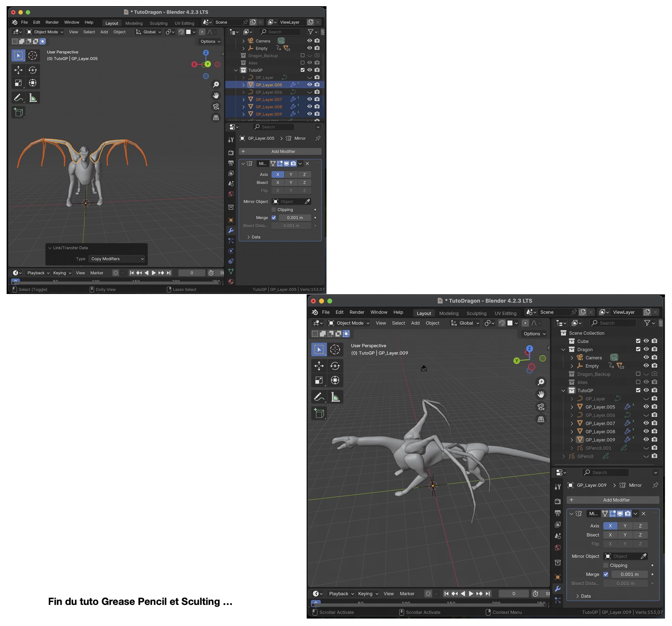Open the Render menu in upper Blender window
The height and width of the screenshot is (626, 672).
tap(52, 22)
